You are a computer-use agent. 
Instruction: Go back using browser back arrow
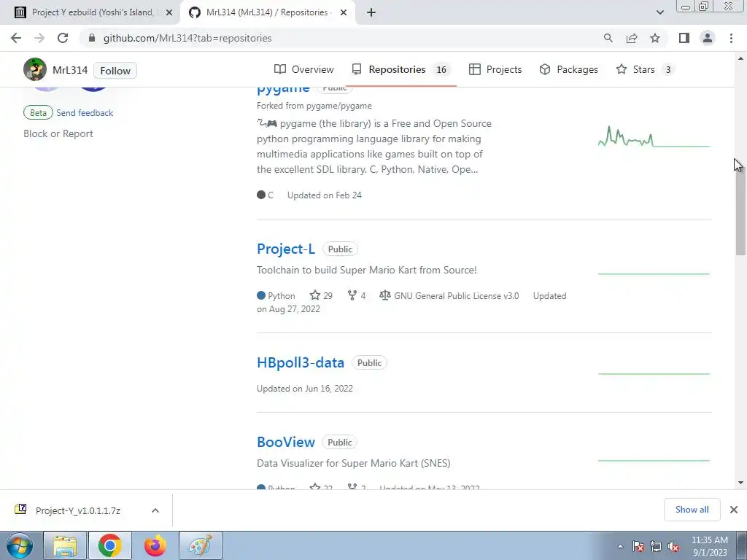click(x=16, y=38)
